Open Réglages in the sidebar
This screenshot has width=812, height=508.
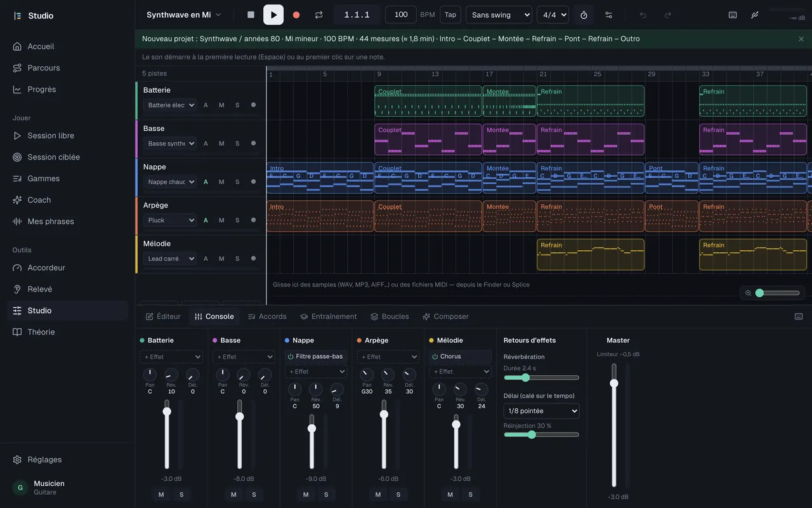point(67,460)
